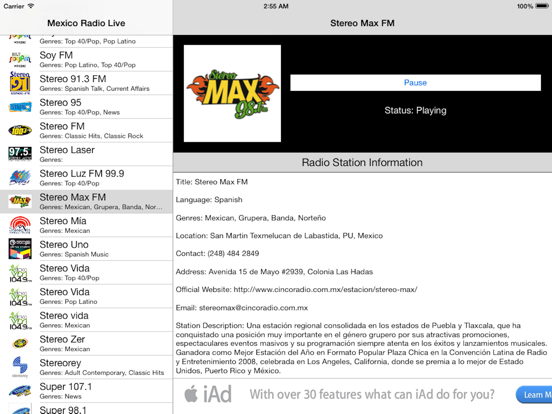Choose Stereorey station name
The width and height of the screenshot is (552, 414).
60,363
